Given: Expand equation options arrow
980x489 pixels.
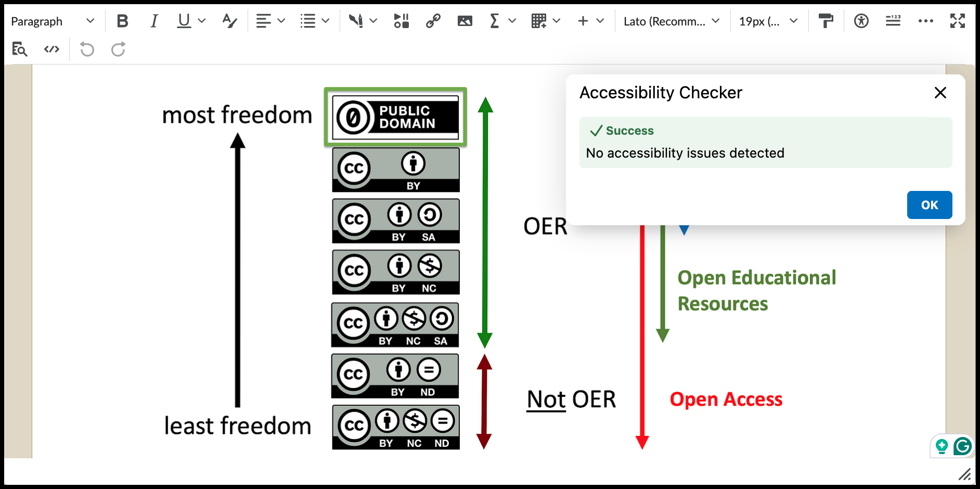Looking at the screenshot, I should (512, 21).
